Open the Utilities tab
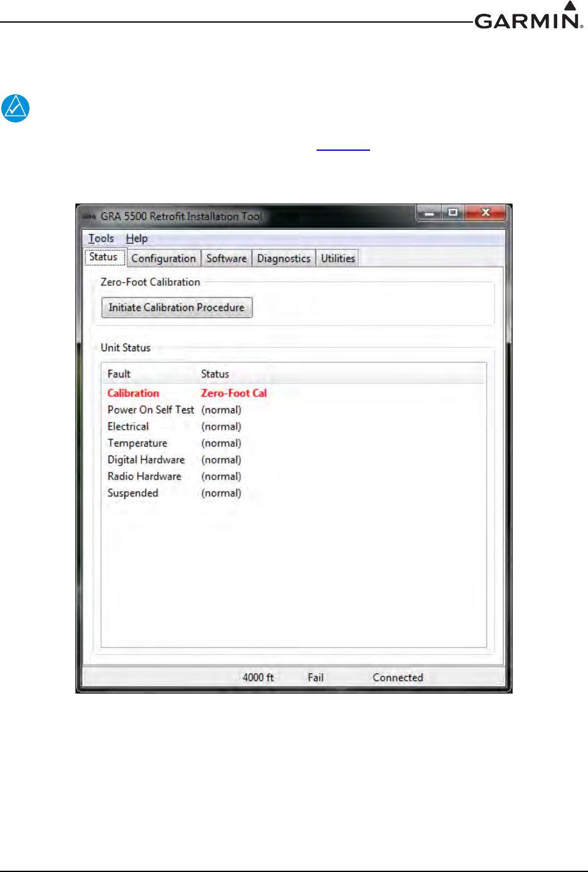588x872 pixels. (x=338, y=258)
